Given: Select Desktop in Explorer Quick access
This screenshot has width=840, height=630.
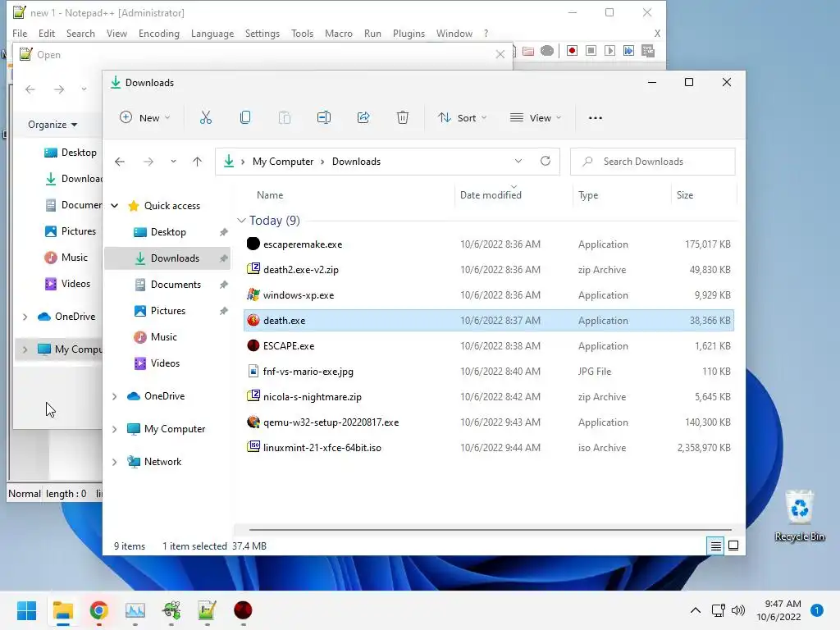Looking at the screenshot, I should click(167, 232).
